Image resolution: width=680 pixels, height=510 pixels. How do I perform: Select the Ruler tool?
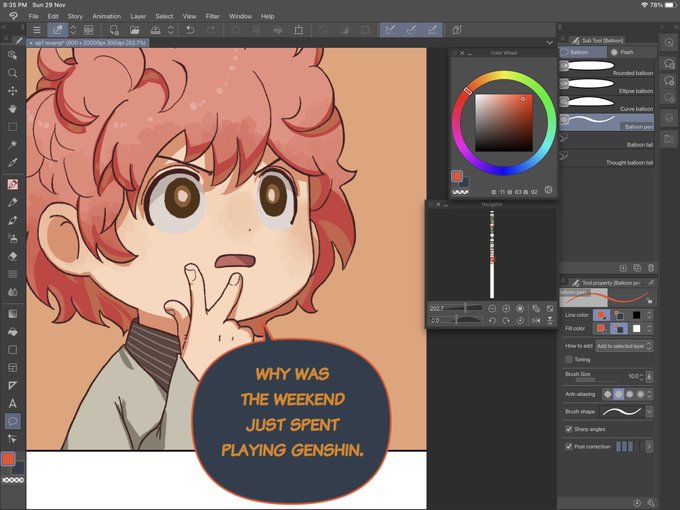(13, 386)
